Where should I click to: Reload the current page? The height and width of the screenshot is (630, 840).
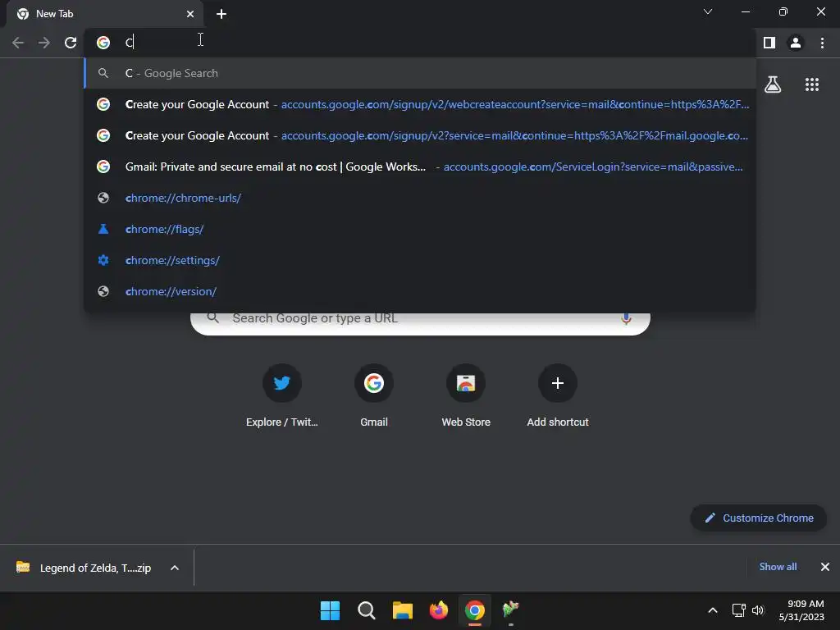pos(71,43)
